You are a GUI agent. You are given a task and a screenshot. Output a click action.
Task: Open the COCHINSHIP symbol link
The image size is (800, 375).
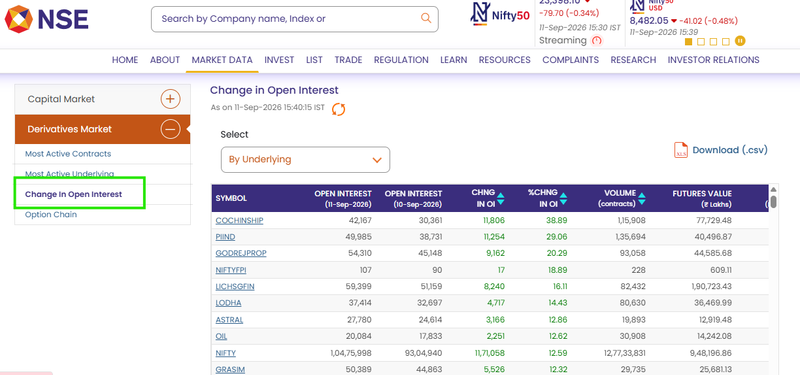(x=239, y=220)
